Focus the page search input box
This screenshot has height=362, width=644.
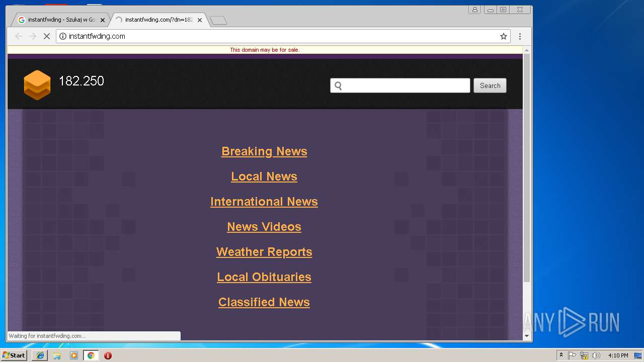click(x=400, y=85)
